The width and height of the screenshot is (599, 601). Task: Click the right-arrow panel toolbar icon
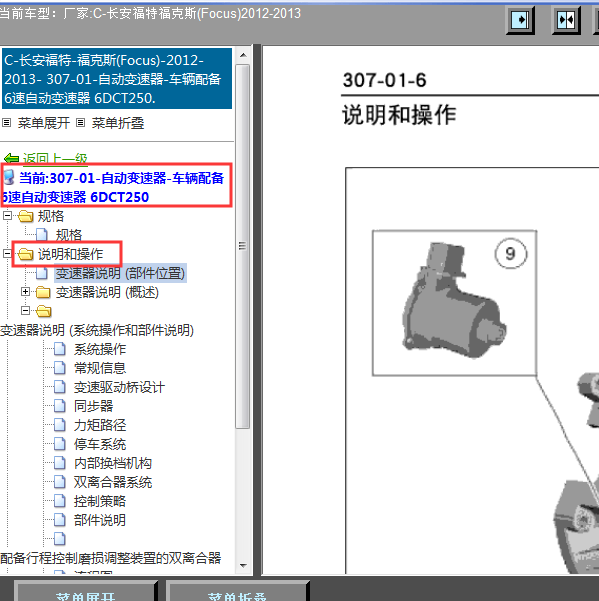520,20
